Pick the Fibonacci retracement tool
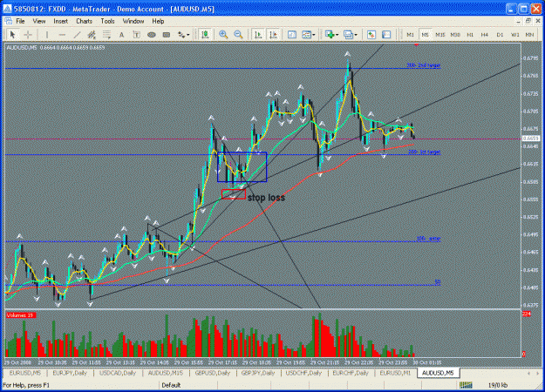The width and height of the screenshot is (545, 392). click(106, 34)
